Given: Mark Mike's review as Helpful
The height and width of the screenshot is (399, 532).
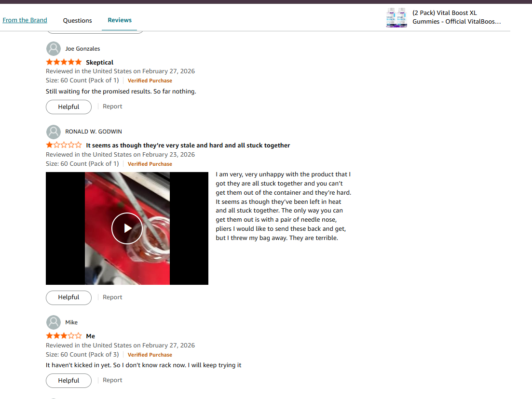Looking at the screenshot, I should point(68,380).
